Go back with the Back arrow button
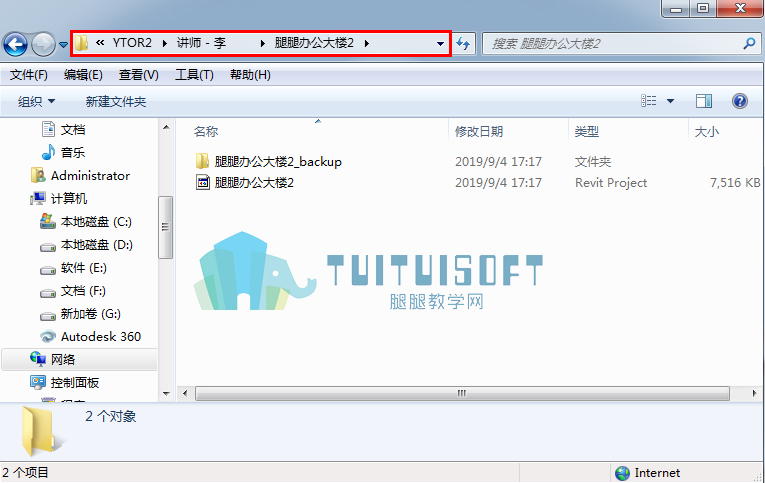765x483 pixels. point(15,44)
